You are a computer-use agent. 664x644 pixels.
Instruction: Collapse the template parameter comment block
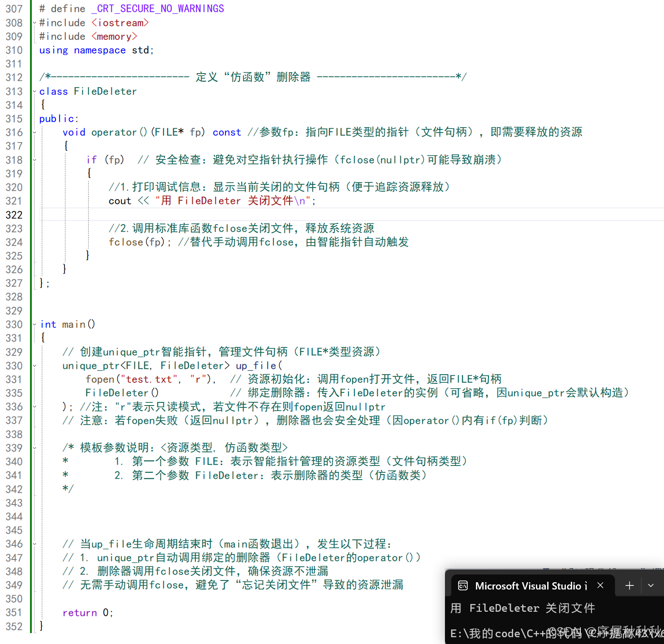(x=35, y=448)
